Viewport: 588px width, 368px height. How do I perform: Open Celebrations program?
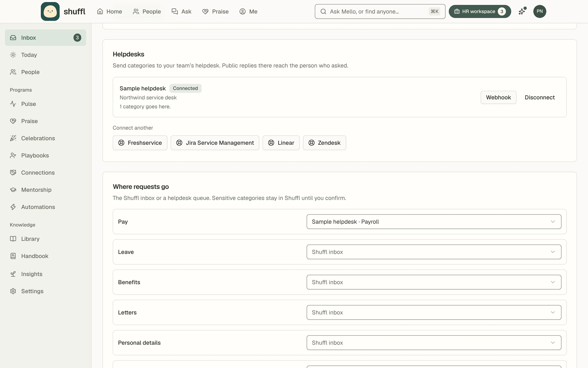(46, 138)
